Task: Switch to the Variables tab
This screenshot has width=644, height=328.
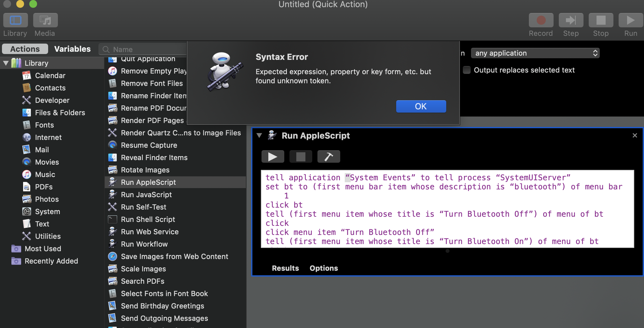Action: [72, 49]
